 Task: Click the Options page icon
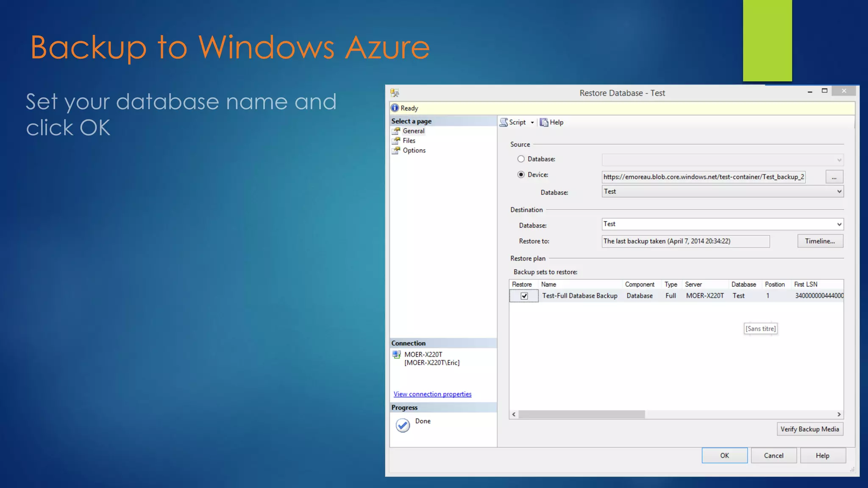tap(396, 150)
